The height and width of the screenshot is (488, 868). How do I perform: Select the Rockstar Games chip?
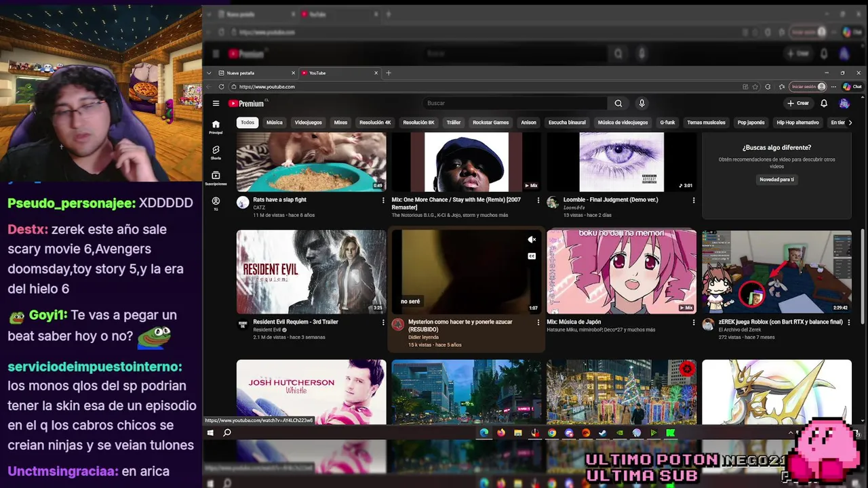pyautogui.click(x=491, y=123)
